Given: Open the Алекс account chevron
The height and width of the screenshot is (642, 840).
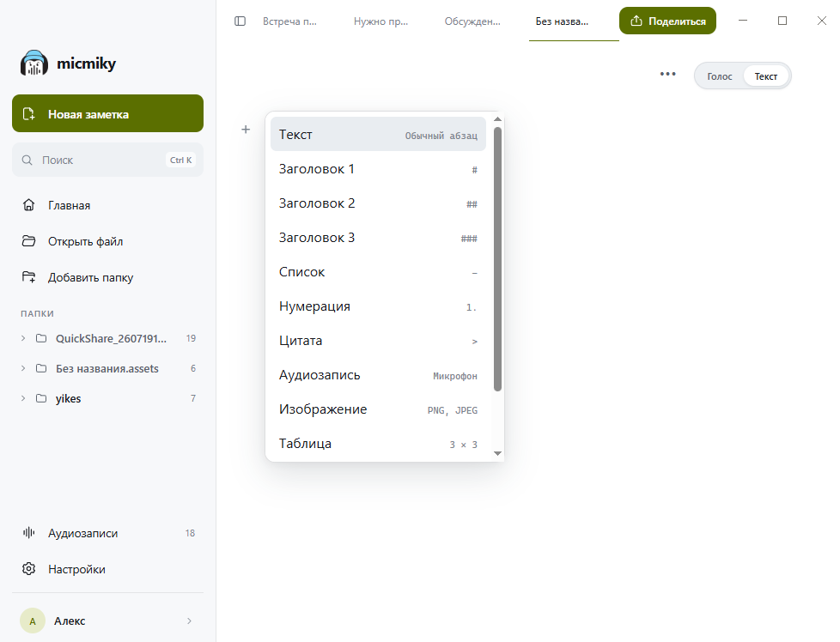Looking at the screenshot, I should click(x=189, y=621).
